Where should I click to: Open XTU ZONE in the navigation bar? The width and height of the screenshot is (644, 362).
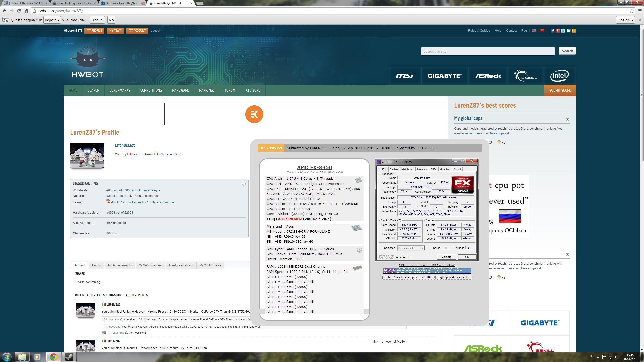[253, 90]
